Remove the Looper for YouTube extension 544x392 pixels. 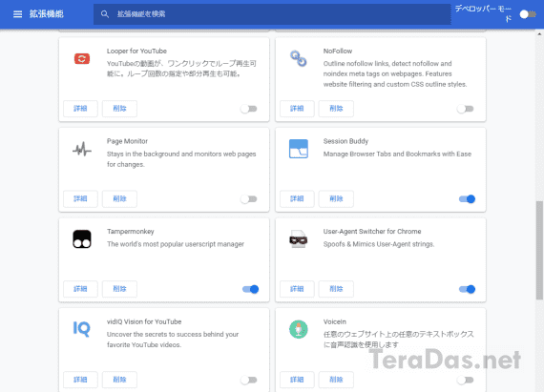[x=119, y=109]
